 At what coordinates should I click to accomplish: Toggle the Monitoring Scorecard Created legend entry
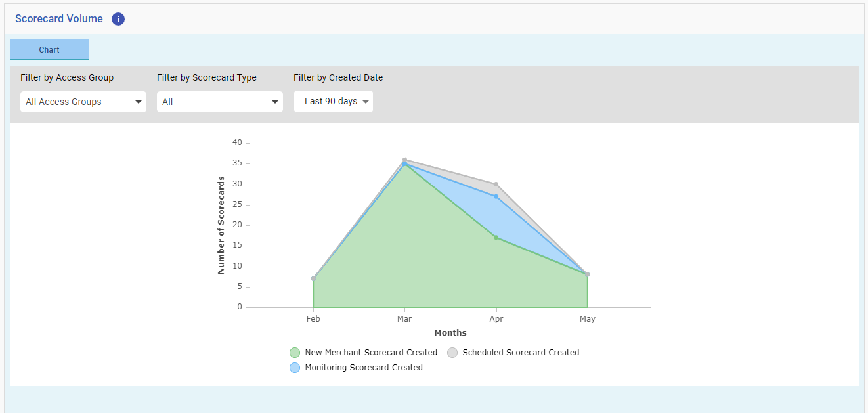365,368
